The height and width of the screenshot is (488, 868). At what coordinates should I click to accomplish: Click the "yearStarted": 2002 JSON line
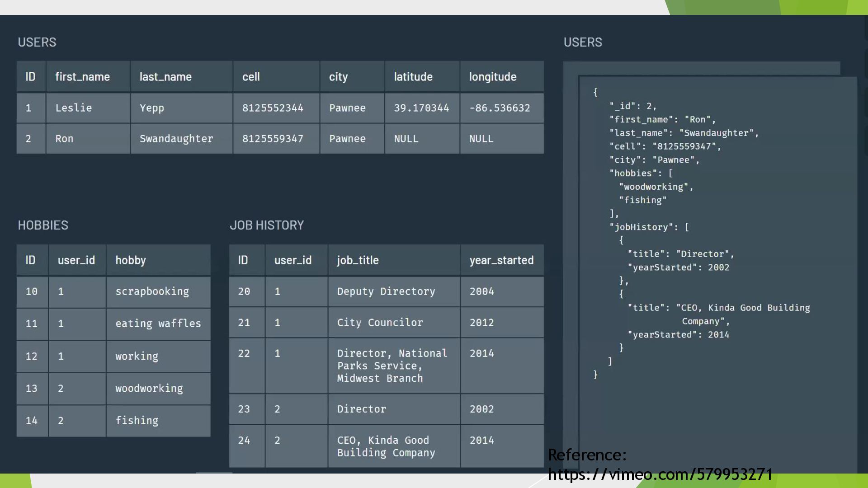pyautogui.click(x=679, y=267)
